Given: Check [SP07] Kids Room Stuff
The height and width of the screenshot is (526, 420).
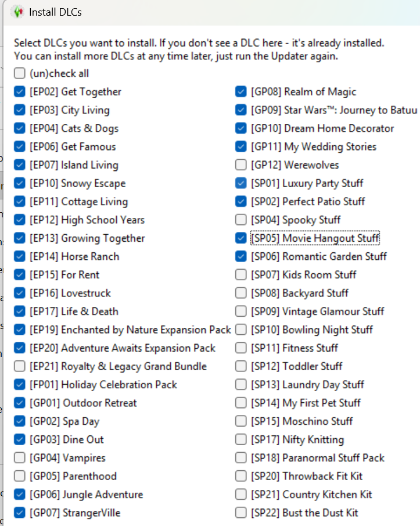Looking at the screenshot, I should (x=240, y=274).
